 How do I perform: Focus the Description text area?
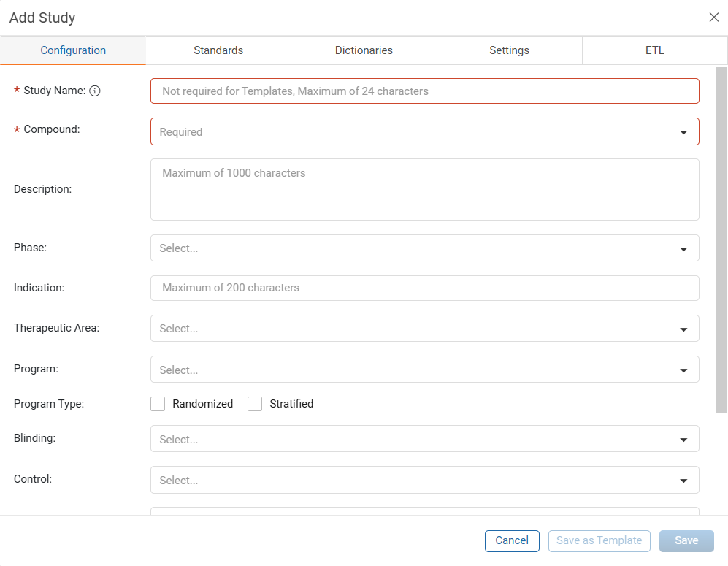pos(424,189)
